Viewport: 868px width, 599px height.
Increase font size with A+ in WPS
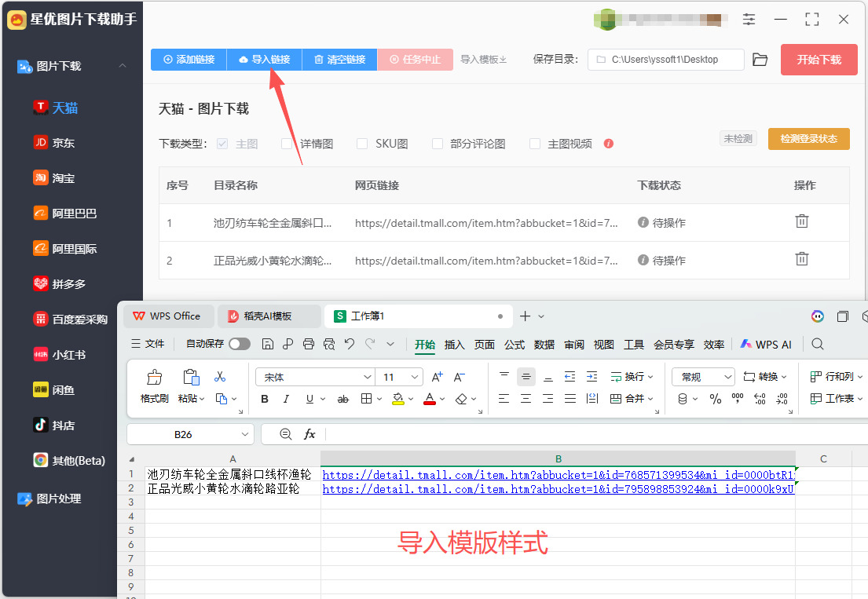(438, 377)
